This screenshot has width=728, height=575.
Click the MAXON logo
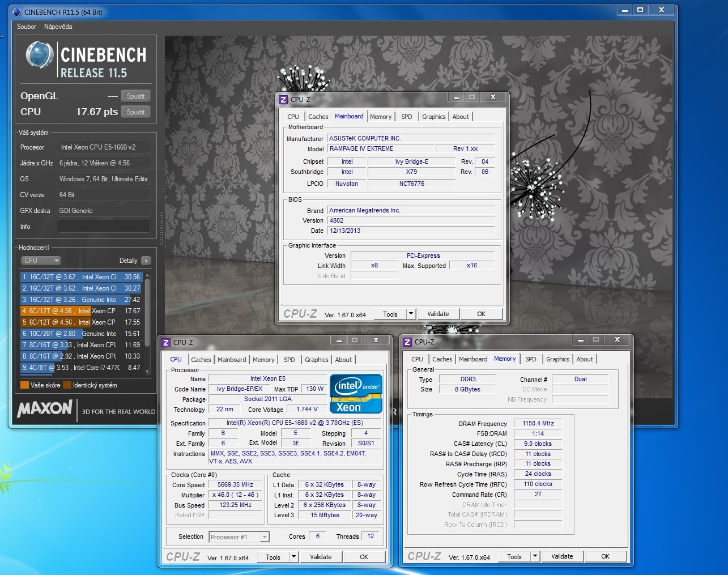click(45, 408)
